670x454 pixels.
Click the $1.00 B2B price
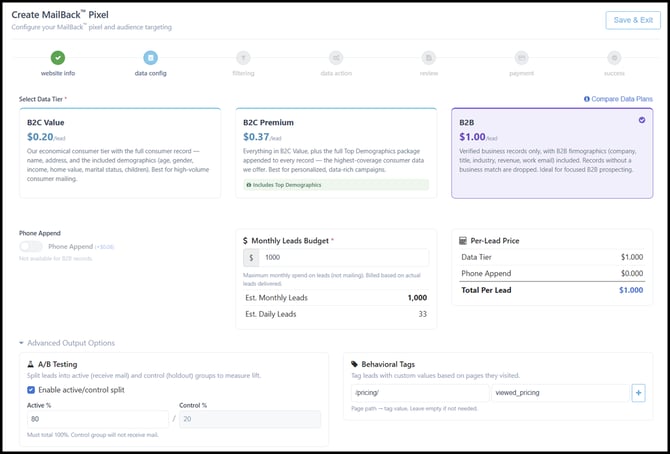472,137
